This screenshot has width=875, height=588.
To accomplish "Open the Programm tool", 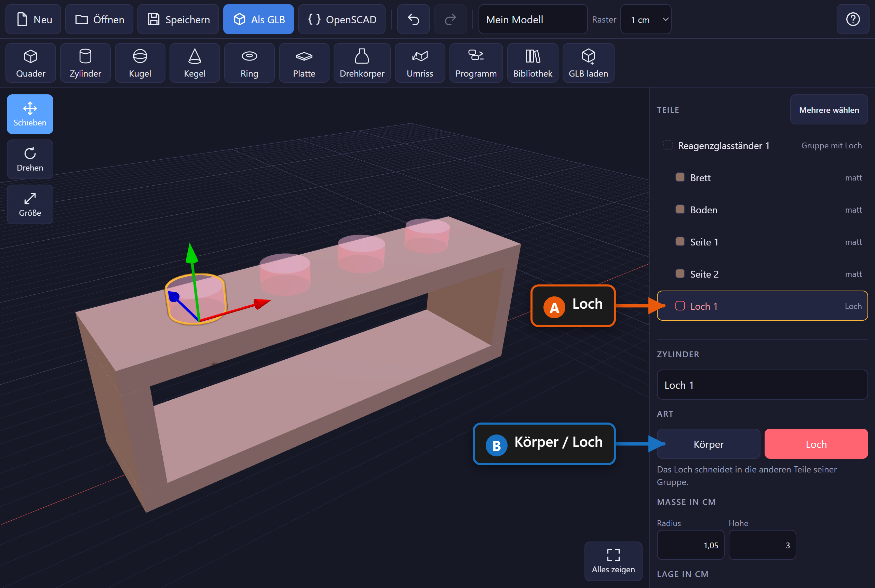I will (476, 63).
